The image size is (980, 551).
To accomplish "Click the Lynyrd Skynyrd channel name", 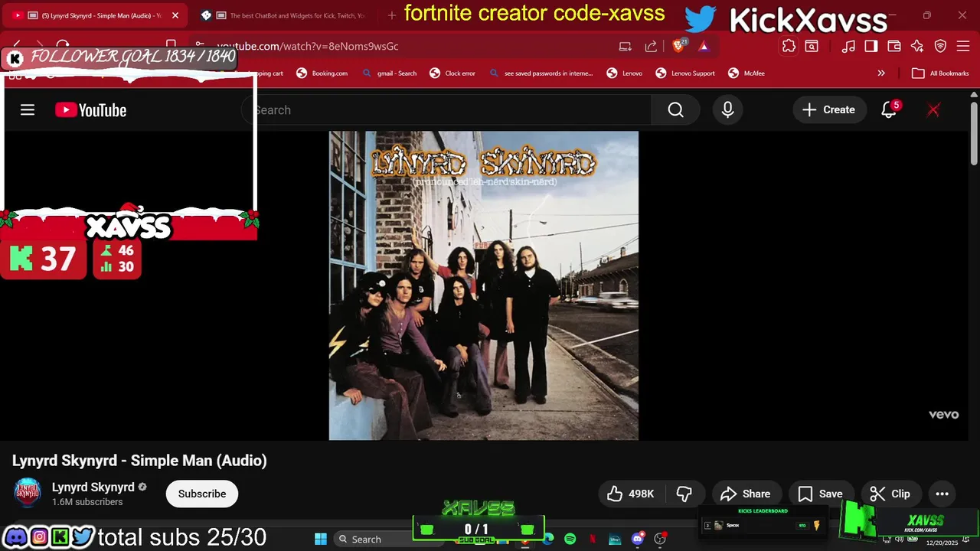I will 93,487.
